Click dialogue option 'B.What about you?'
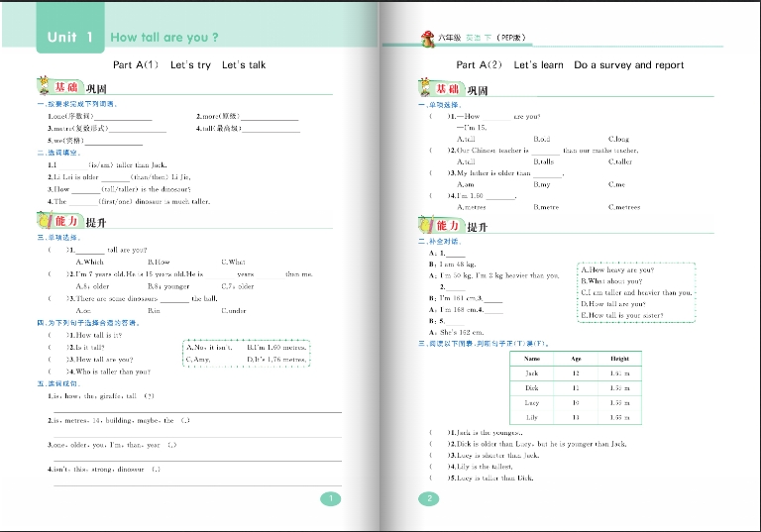This screenshot has height=532, width=761. [611, 281]
